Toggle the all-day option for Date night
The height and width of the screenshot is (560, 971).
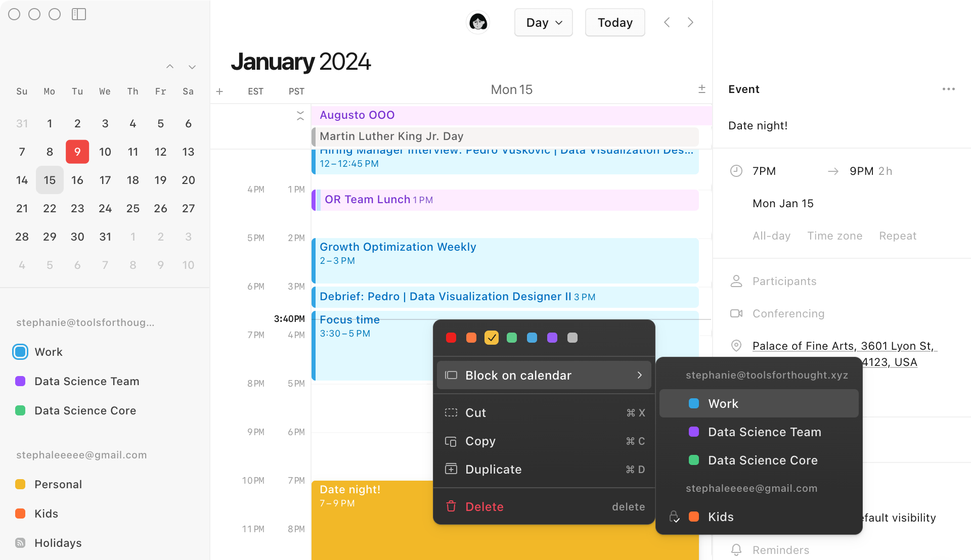(x=772, y=236)
